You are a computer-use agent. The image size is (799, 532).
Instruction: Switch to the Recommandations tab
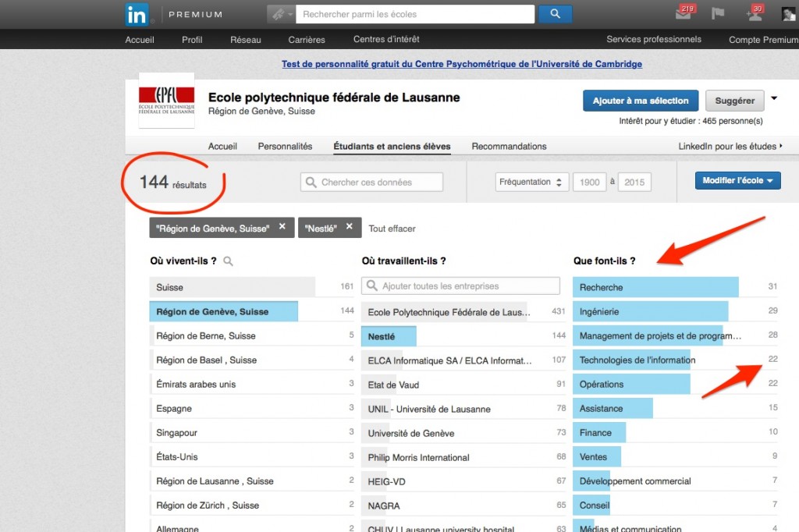tap(509, 146)
